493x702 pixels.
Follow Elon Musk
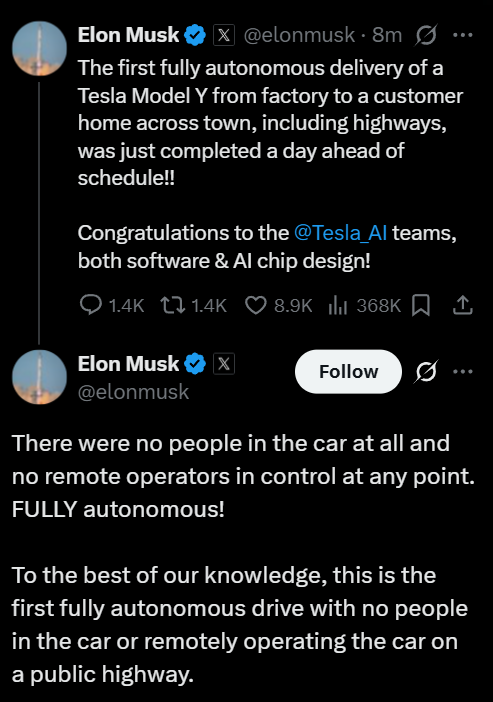click(x=348, y=372)
